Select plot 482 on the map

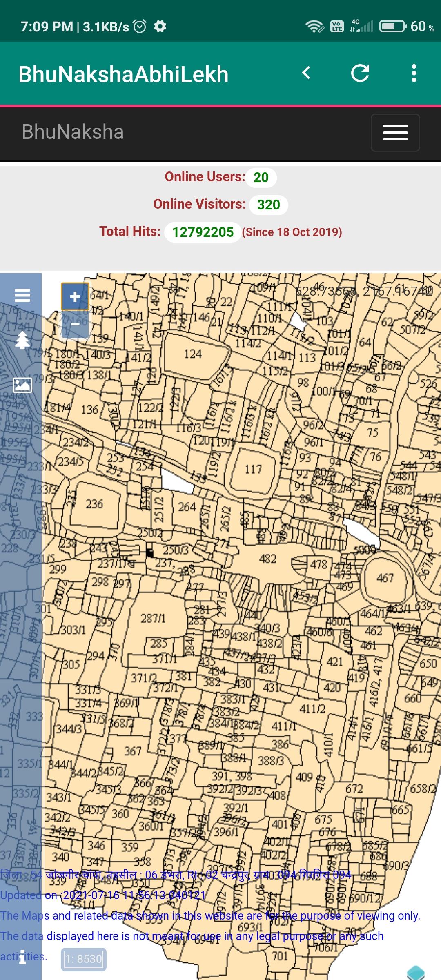[x=267, y=559]
